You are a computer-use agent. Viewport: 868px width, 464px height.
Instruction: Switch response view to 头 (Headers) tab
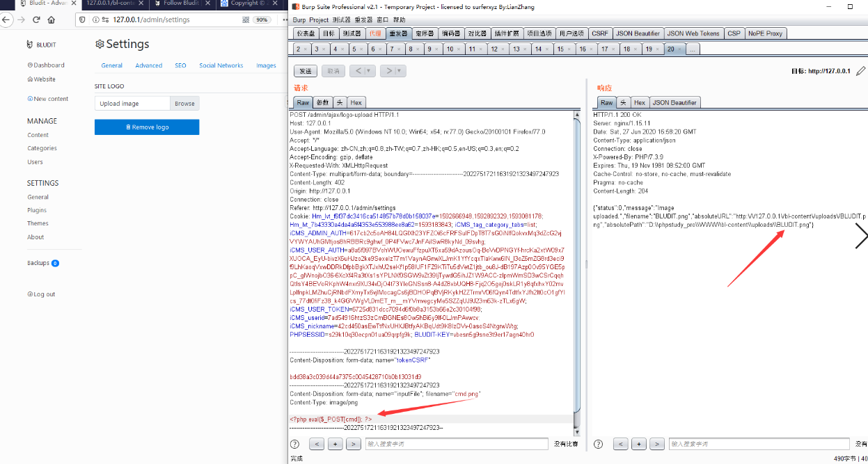pos(624,102)
